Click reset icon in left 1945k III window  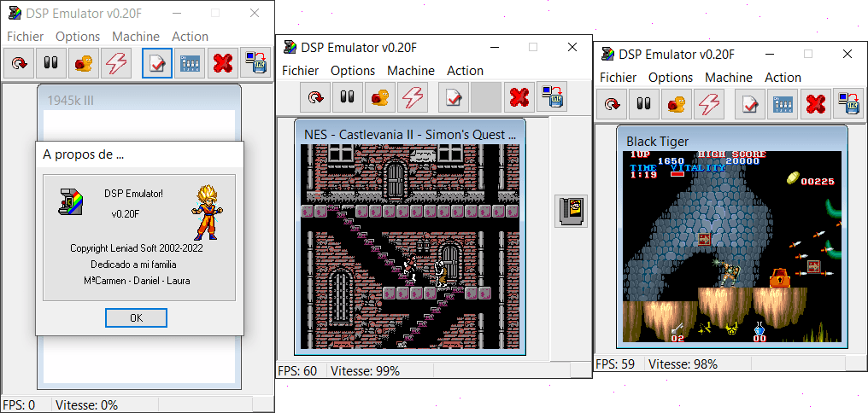click(20, 63)
